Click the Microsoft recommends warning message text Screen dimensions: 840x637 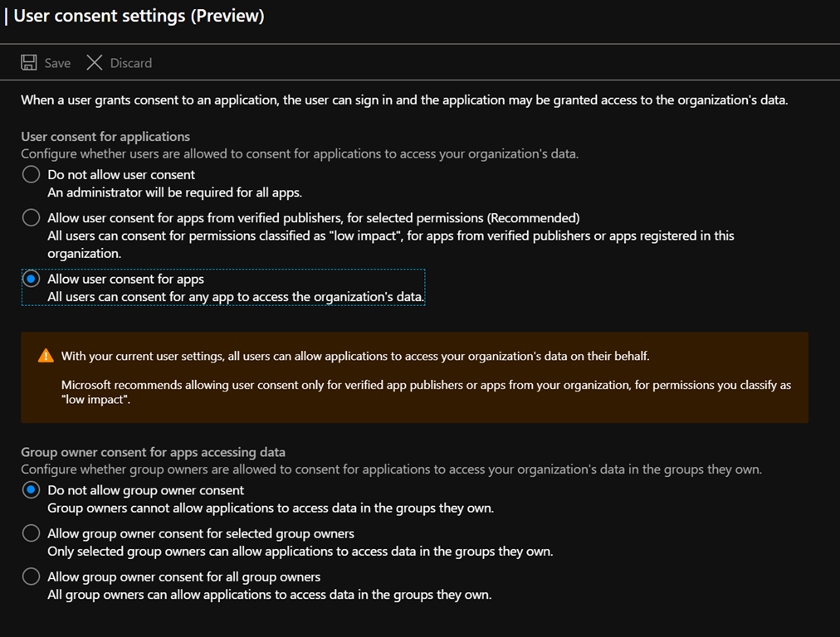tap(426, 391)
